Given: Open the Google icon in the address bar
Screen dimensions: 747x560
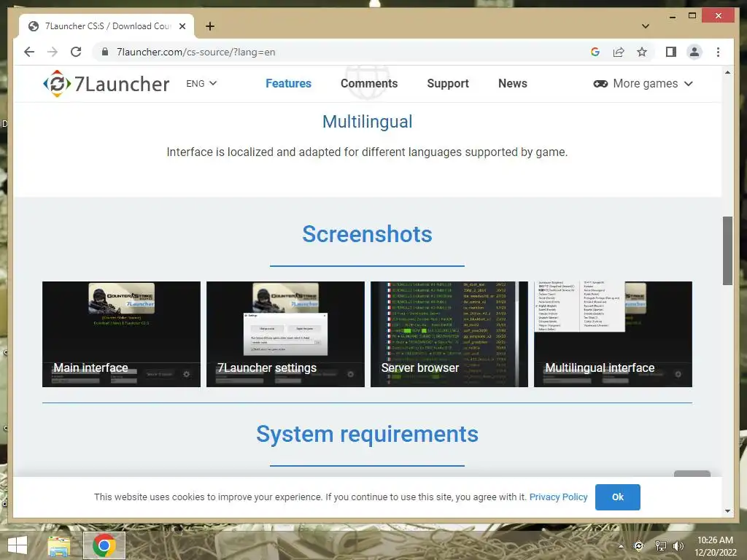Looking at the screenshot, I should tap(595, 52).
